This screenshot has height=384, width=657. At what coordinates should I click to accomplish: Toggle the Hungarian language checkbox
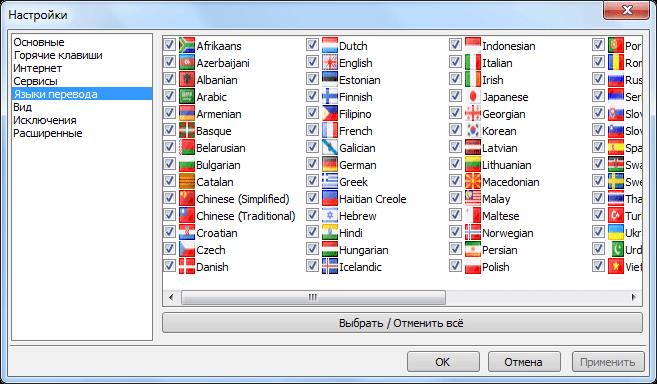click(312, 249)
